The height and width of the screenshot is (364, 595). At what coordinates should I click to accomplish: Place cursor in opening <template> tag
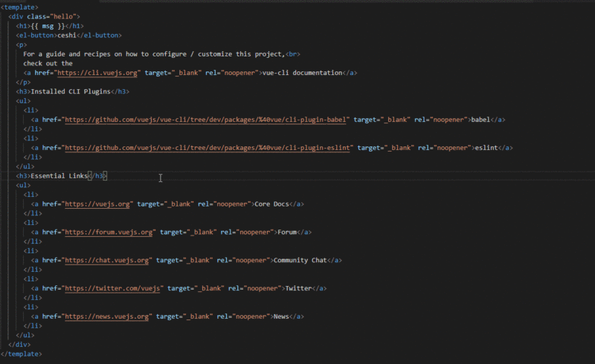pyautogui.click(x=19, y=7)
